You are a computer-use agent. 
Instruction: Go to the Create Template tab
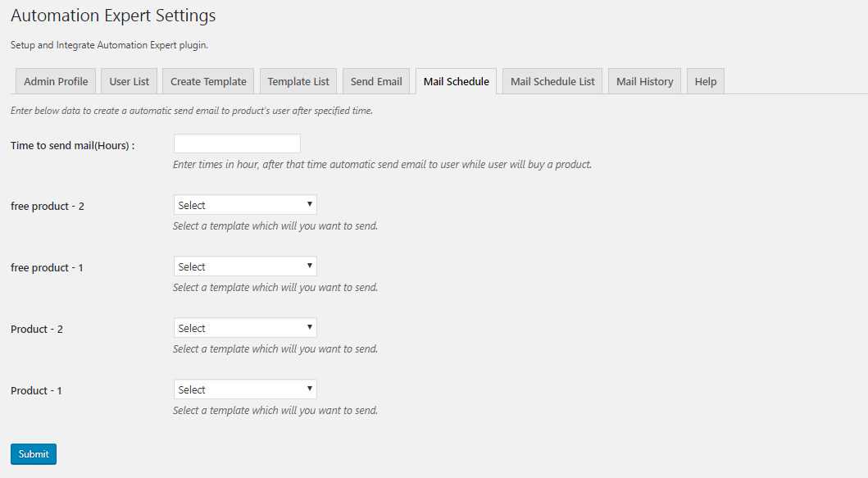pos(208,81)
